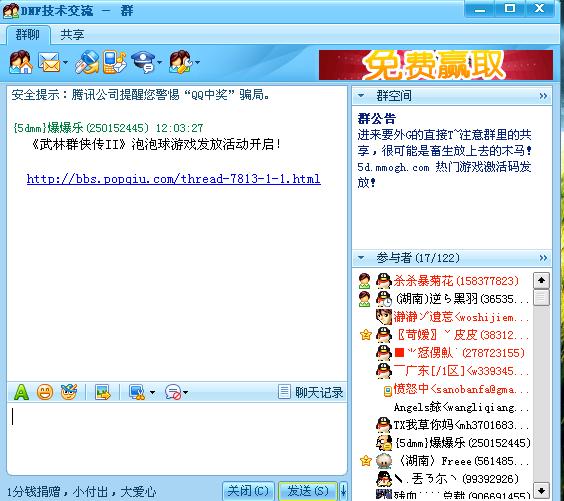Open the message block settings dropdown
This screenshot has height=501, width=564.
(x=186, y=392)
